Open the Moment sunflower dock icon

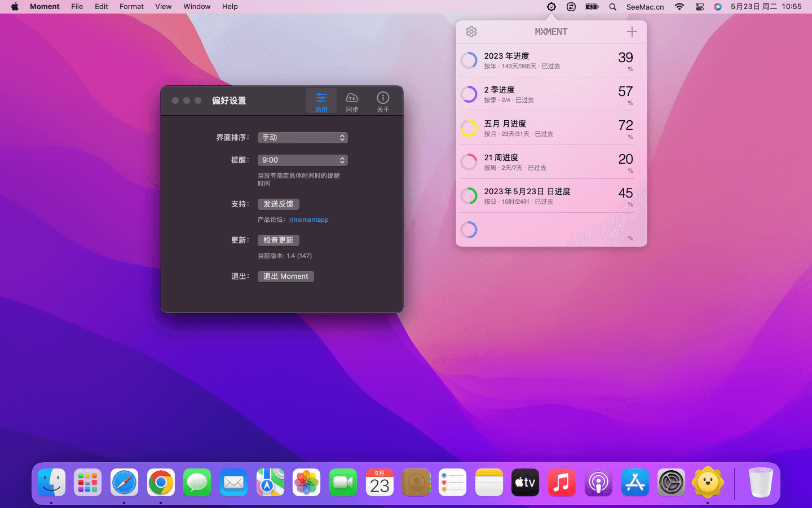(708, 483)
